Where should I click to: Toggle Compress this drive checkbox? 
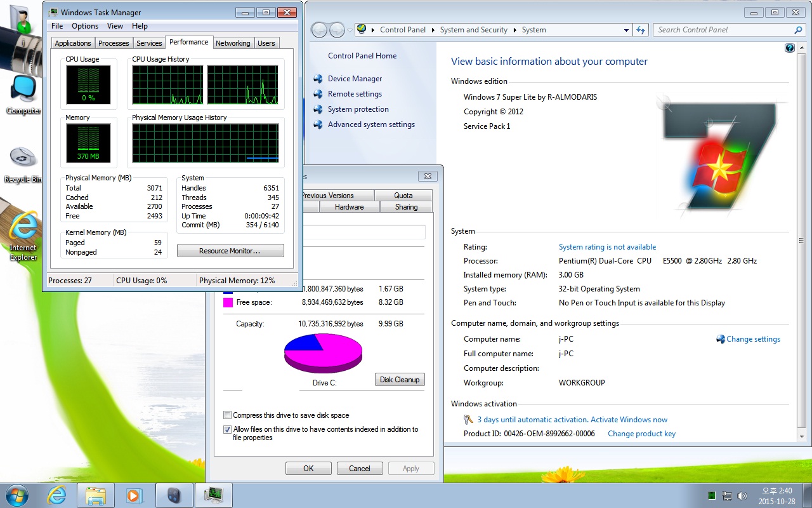click(x=227, y=415)
